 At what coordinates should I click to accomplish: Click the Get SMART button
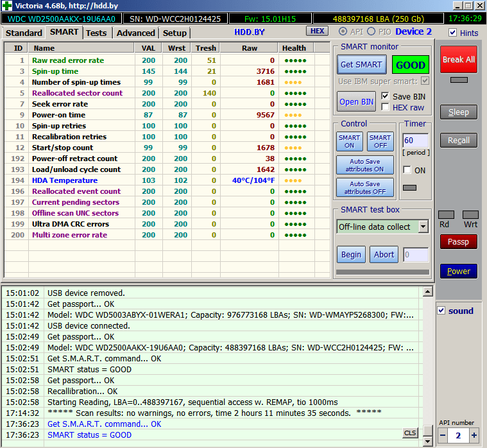coord(361,65)
